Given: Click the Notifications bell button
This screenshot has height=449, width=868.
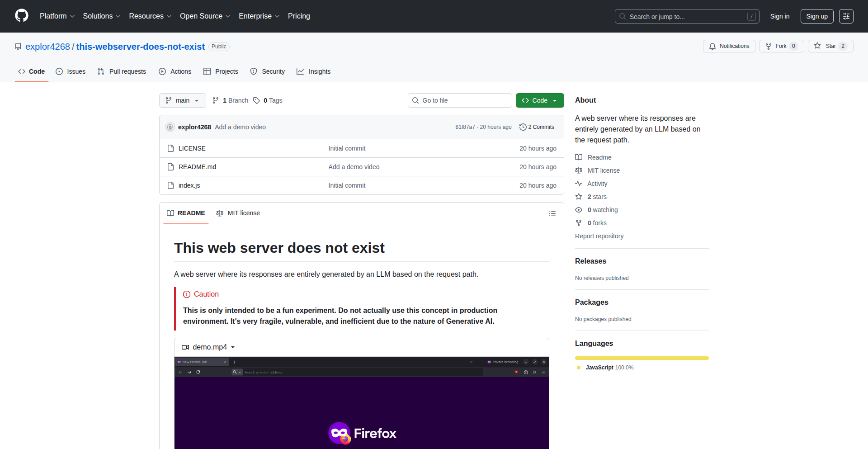Looking at the screenshot, I should tap(729, 46).
